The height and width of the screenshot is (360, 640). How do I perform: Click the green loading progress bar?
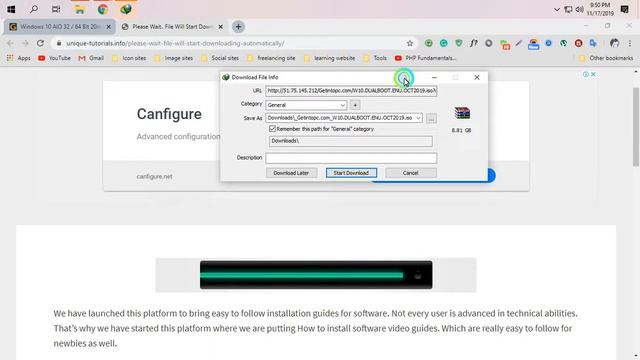[302, 275]
